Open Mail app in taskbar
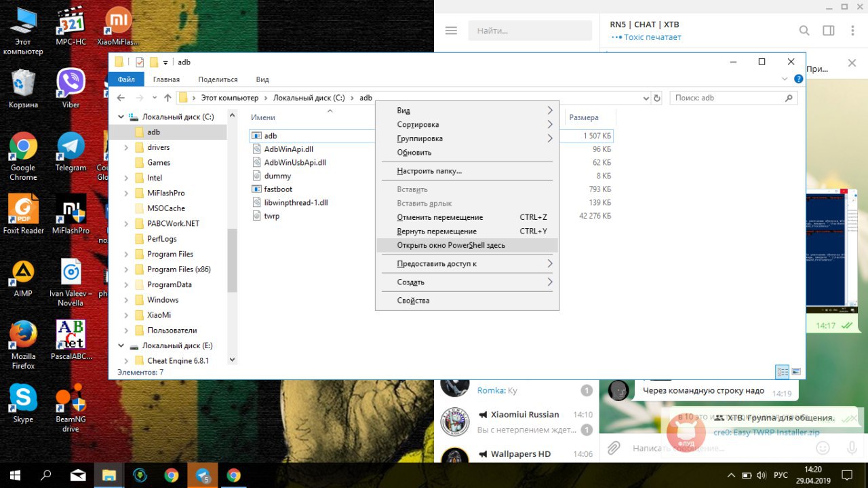The width and height of the screenshot is (868, 488). click(78, 475)
